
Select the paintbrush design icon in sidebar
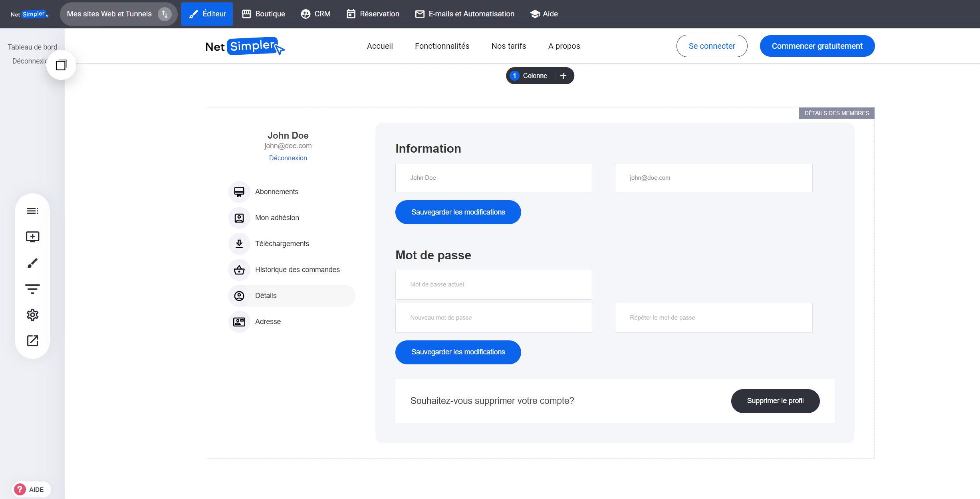tap(32, 263)
